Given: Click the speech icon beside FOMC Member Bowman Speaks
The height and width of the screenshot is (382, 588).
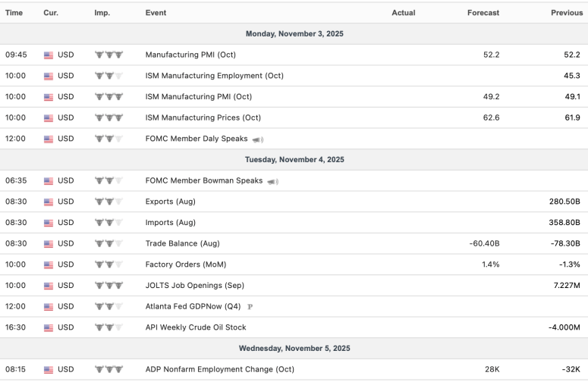Looking at the screenshot, I should point(272,181).
